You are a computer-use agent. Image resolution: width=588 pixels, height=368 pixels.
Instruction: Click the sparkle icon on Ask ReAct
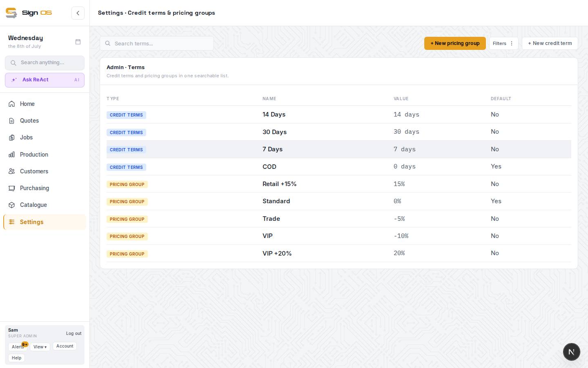pos(14,80)
